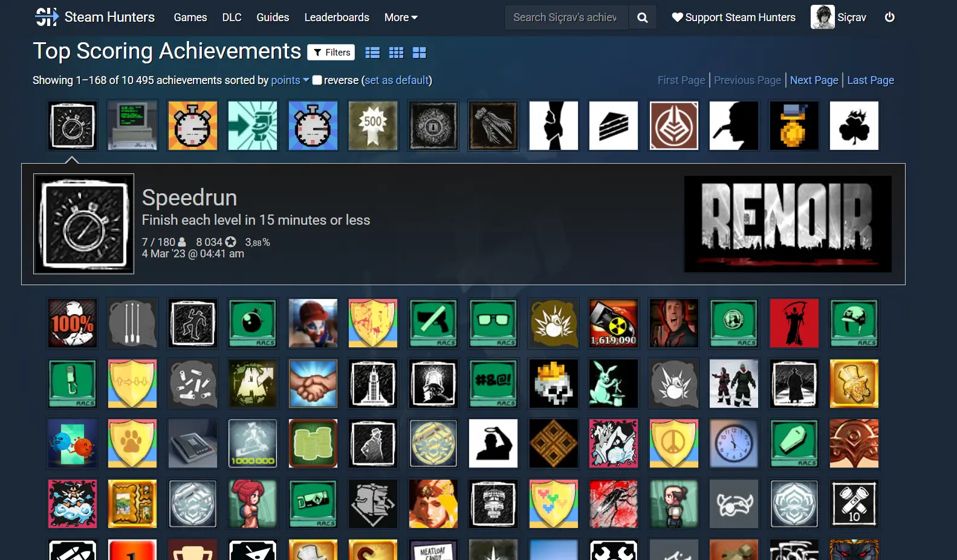Open the Games menu

[x=190, y=18]
